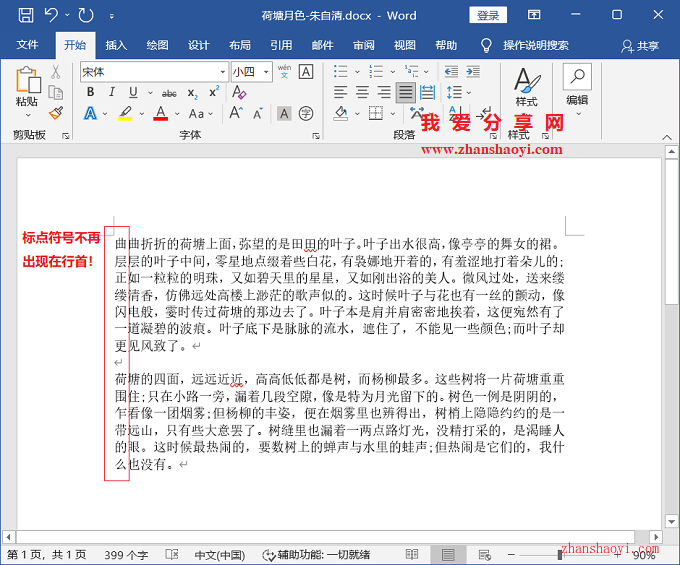Apply bullet list

340,71
